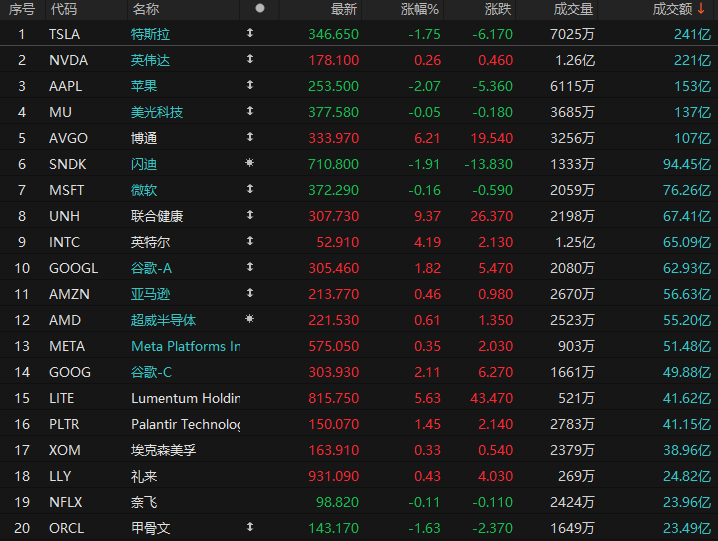Click the LITE ticker code
Screen dimensions: 718x541
pos(61,399)
